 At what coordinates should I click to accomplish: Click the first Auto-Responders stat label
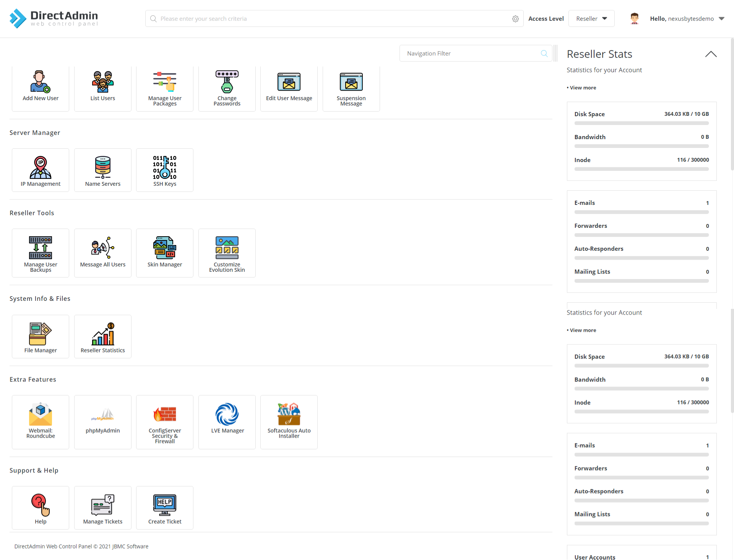point(599,249)
